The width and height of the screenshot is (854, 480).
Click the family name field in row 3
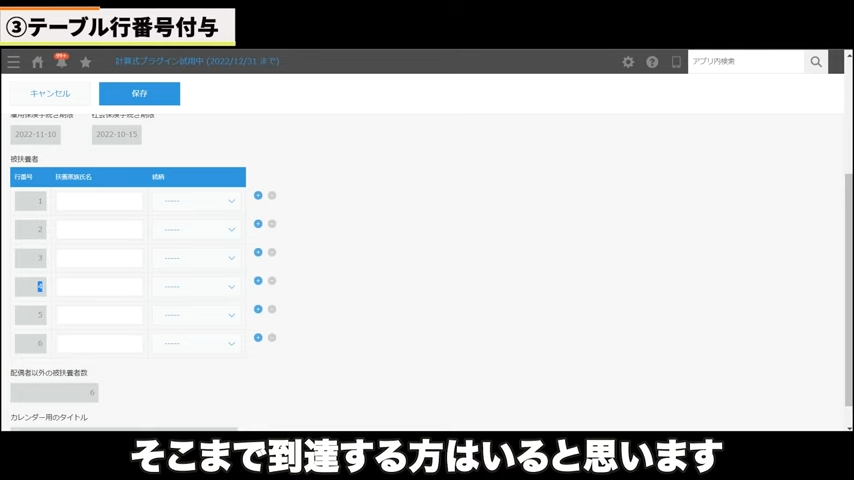(x=100, y=258)
